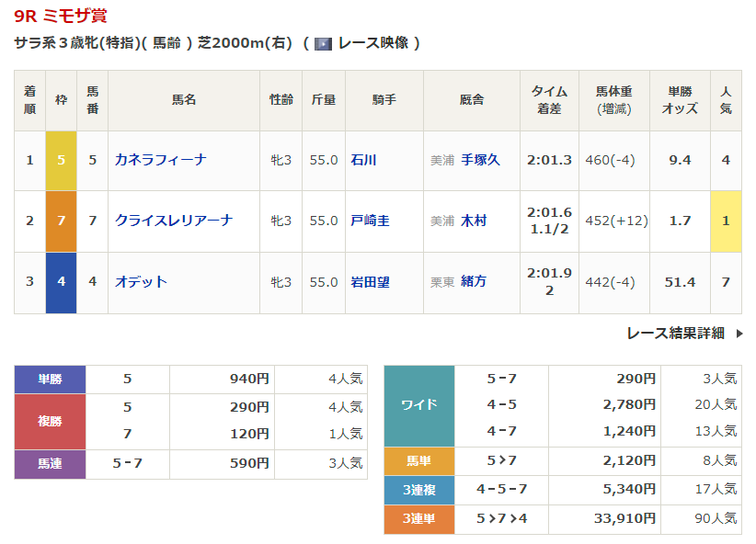The image size is (756, 544).
Task: Click the race video film icon
Action: pos(323,43)
